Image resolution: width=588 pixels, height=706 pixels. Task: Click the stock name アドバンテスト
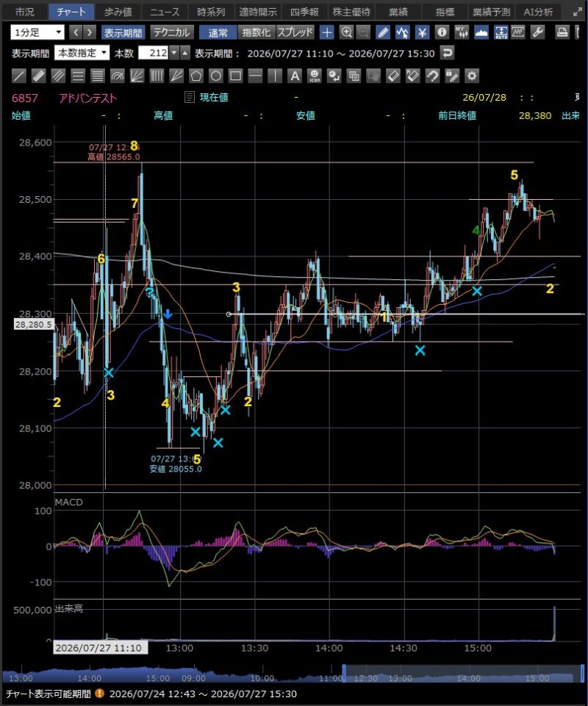pos(88,98)
